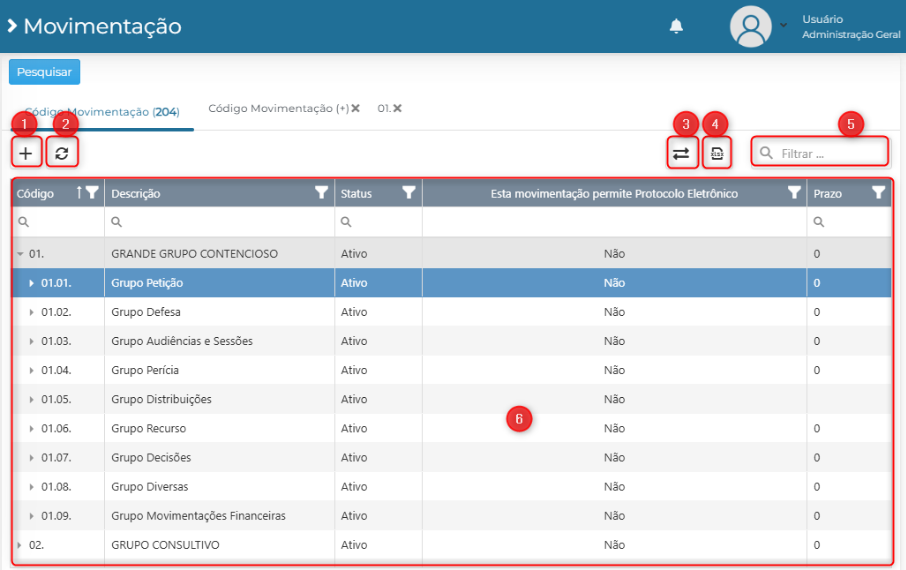Expand the 02. GRUPO CONSULTIVO row

(x=20, y=545)
